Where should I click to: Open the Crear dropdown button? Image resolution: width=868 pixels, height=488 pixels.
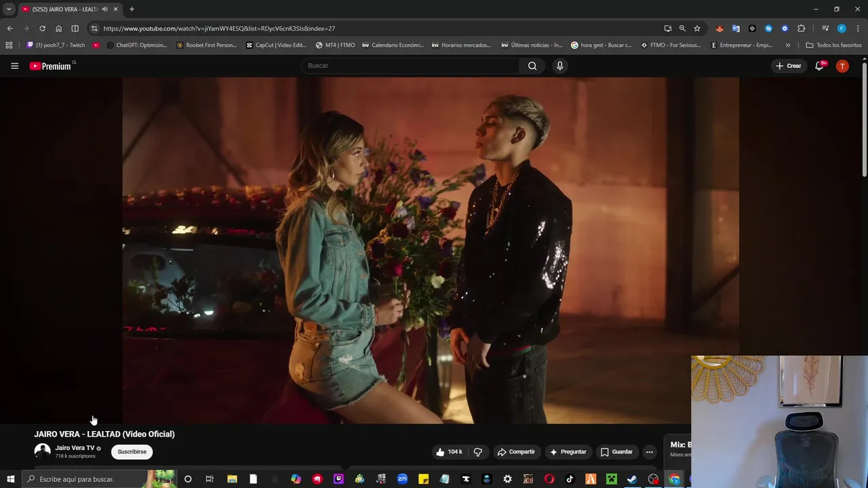(x=789, y=66)
